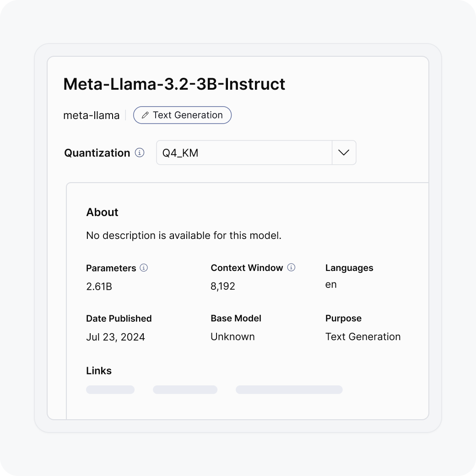Image resolution: width=476 pixels, height=476 pixels.
Task: Click the pencil icon in the Text Generation tag
Action: point(145,115)
